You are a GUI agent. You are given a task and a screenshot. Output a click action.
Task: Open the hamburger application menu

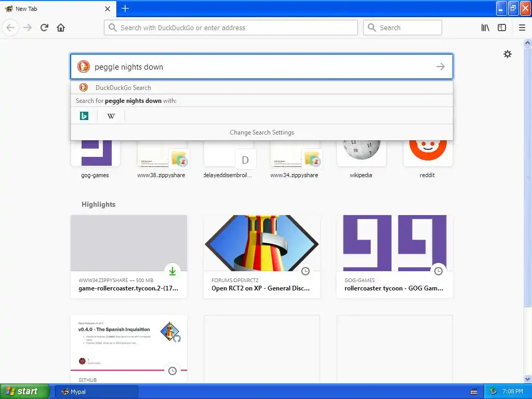coord(522,28)
